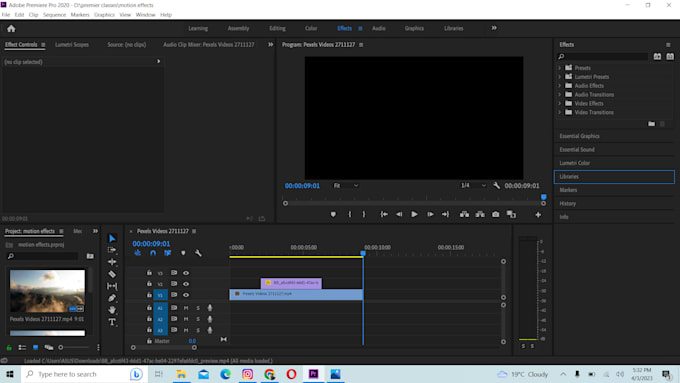Click Mark In button
Viewport: 680px width, 383px height.
350,214
